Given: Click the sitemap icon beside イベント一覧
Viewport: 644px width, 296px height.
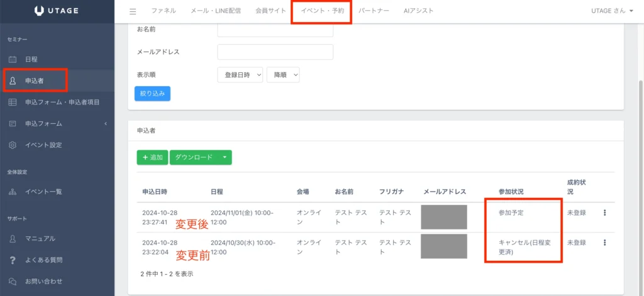Looking at the screenshot, I should (x=13, y=192).
